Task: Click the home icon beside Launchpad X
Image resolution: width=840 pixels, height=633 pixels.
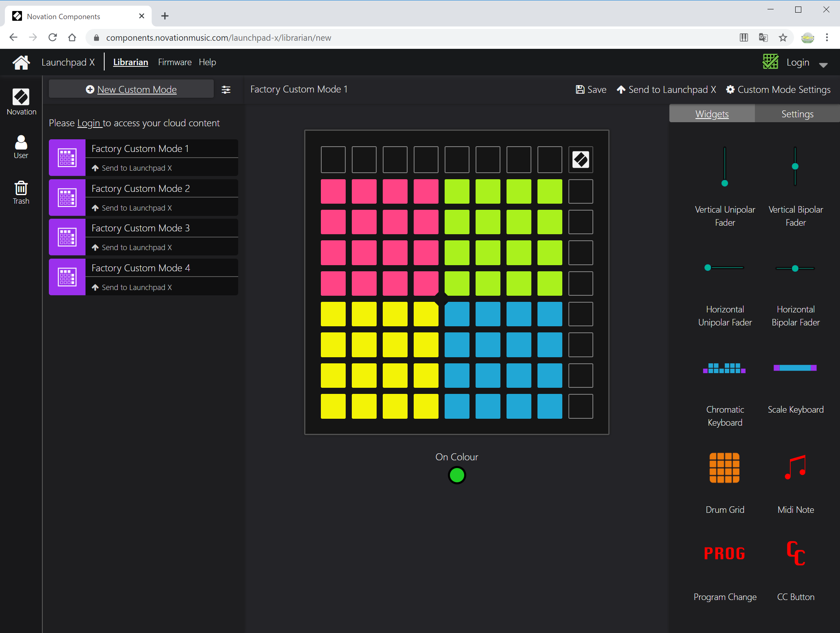Action: (x=21, y=62)
